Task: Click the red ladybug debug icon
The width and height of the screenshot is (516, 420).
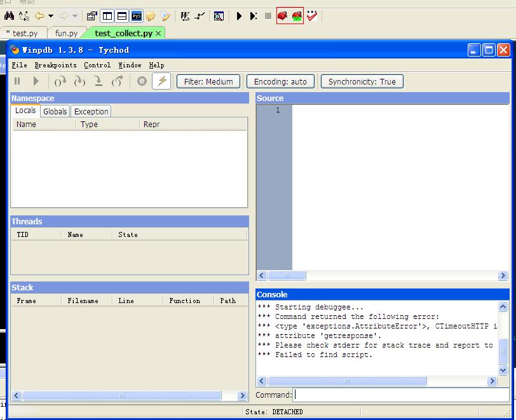Action: (283, 16)
